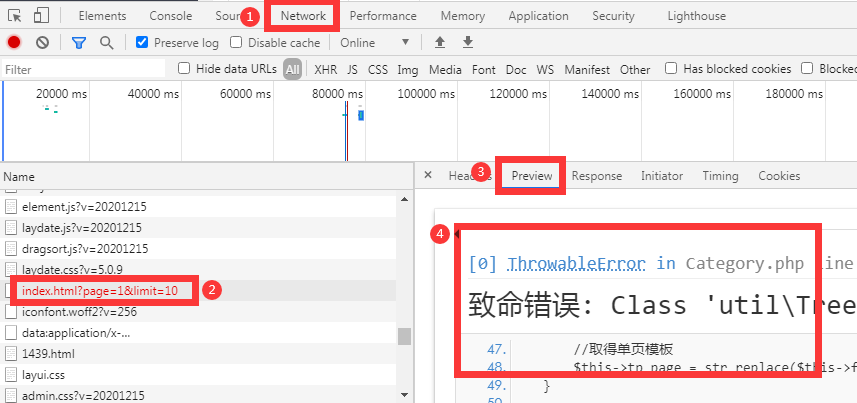Filter requests by Font
The image size is (857, 403).
pyautogui.click(x=484, y=69)
